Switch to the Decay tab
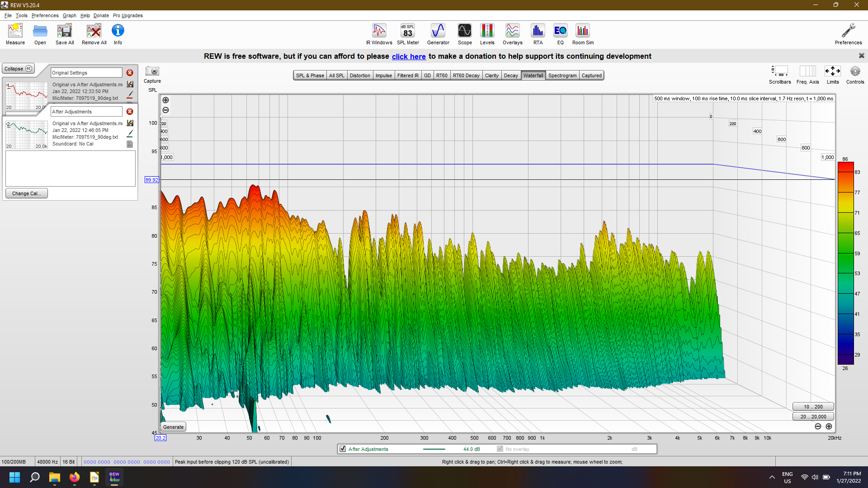The image size is (868, 488). coord(511,75)
